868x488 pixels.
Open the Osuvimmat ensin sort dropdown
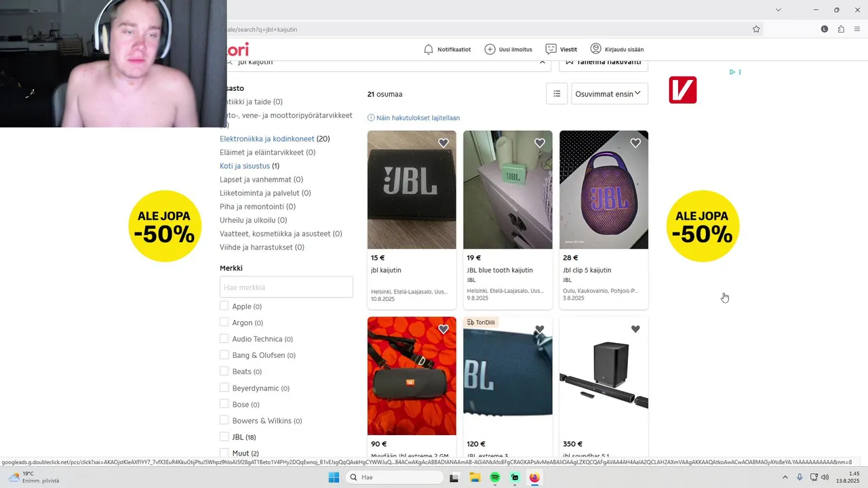click(610, 94)
